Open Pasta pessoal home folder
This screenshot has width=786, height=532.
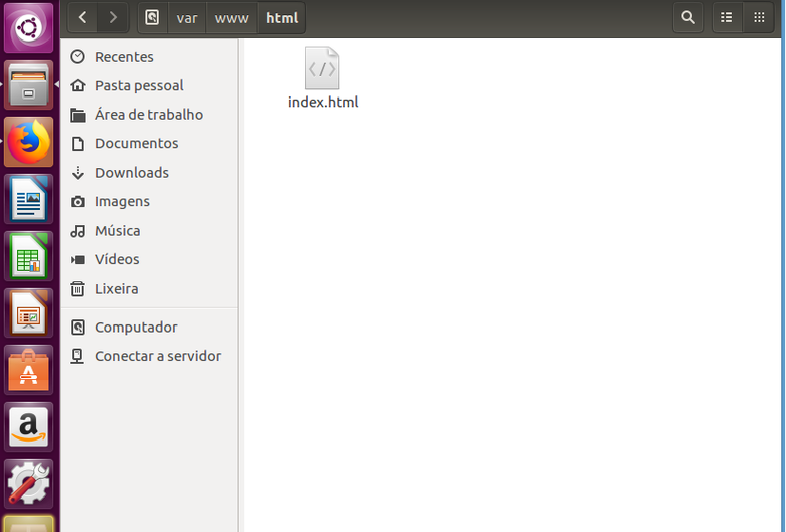(139, 85)
